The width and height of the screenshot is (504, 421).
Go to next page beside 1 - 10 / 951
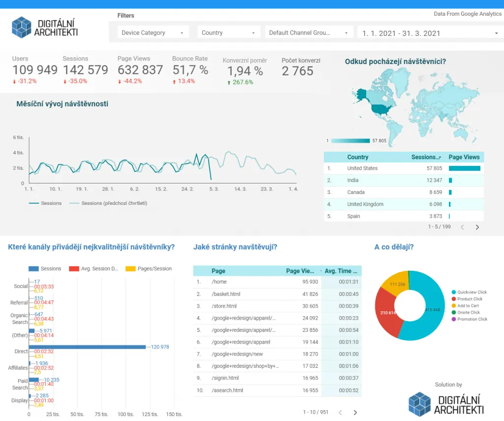pyautogui.click(x=355, y=412)
